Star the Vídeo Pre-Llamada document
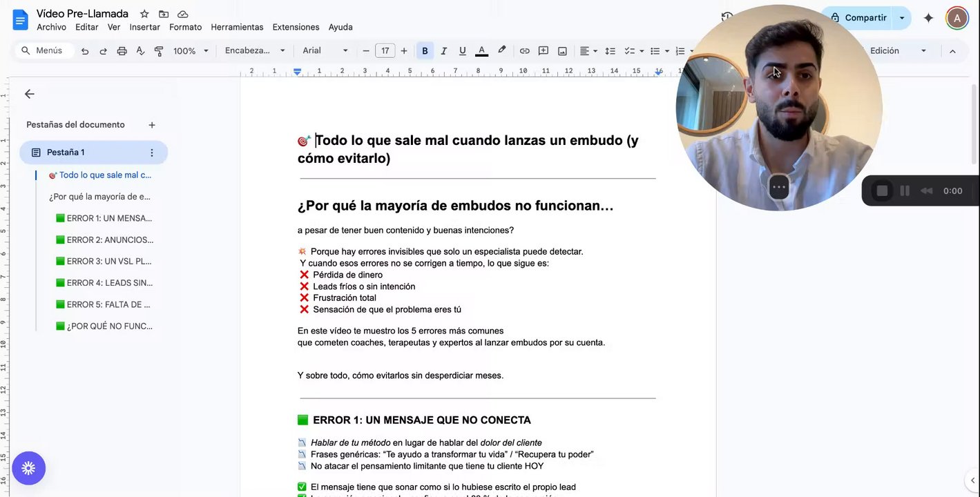 click(144, 14)
